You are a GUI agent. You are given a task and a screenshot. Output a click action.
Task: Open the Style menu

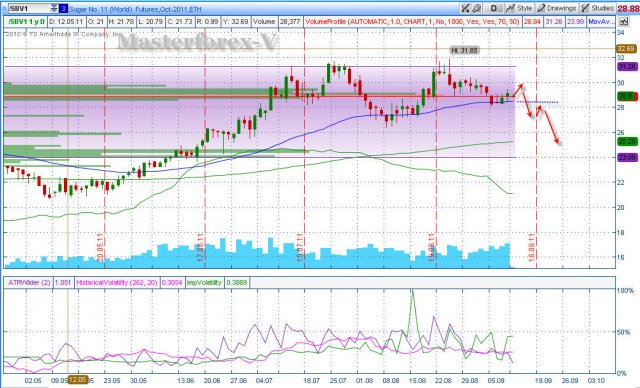pos(519,8)
